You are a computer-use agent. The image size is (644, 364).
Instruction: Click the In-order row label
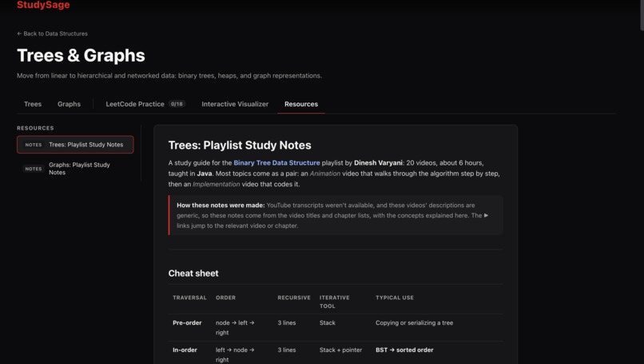185,350
